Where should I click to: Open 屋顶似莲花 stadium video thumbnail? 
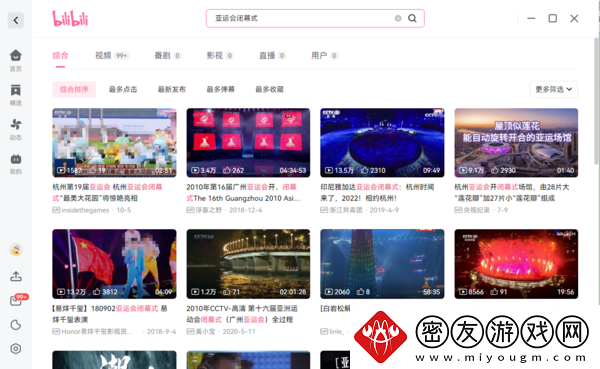click(516, 142)
